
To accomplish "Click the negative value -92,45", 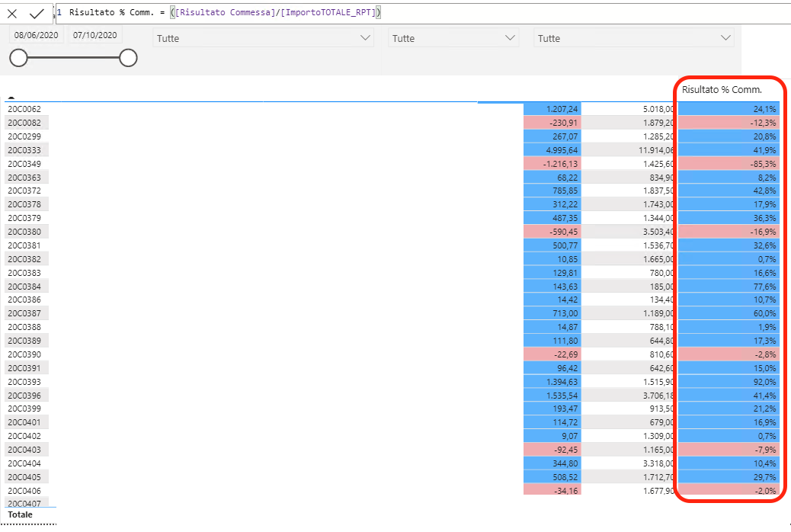I will click(565, 450).
